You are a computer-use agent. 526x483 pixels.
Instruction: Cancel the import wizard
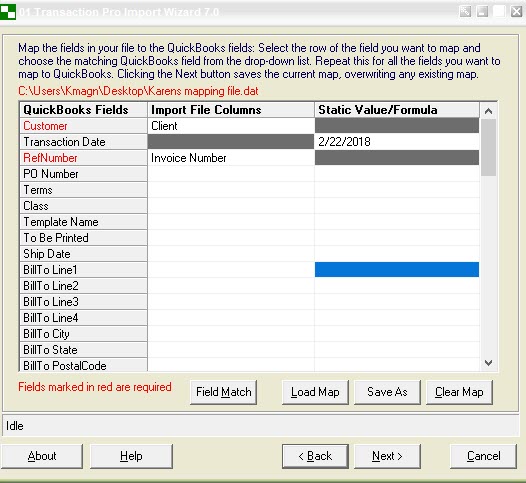(x=483, y=456)
